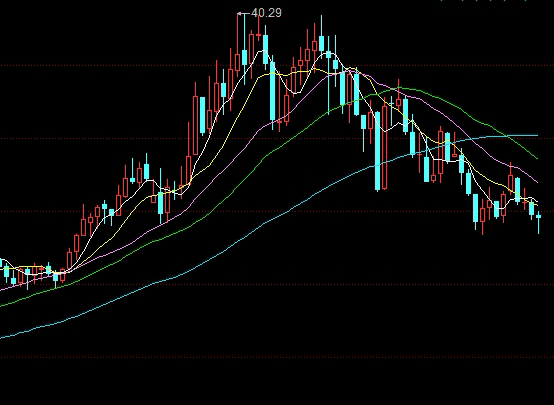The width and height of the screenshot is (554, 405).
Task: Select the first candlestick at the left edge
Action: tap(1, 263)
